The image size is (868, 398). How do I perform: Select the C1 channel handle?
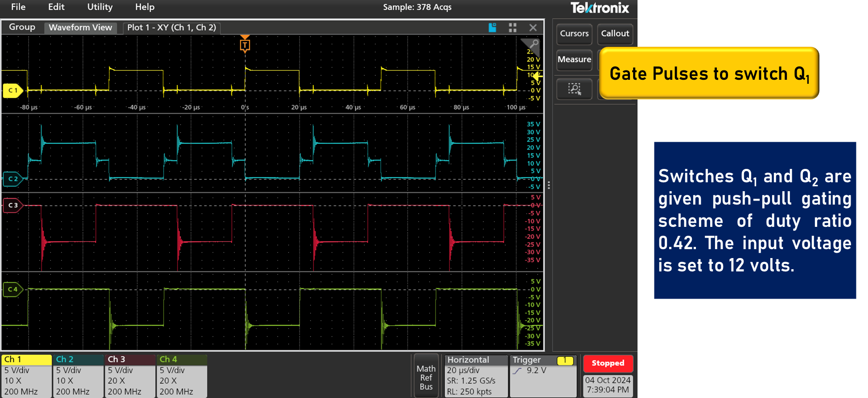click(x=13, y=90)
